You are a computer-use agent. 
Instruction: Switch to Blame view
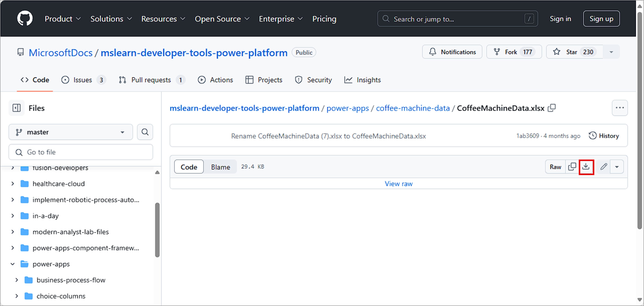pyautogui.click(x=221, y=167)
